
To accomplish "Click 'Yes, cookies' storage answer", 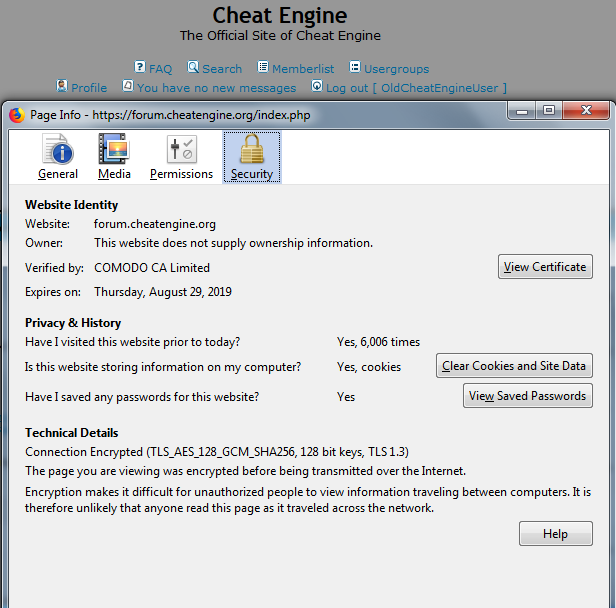I will coord(369,367).
